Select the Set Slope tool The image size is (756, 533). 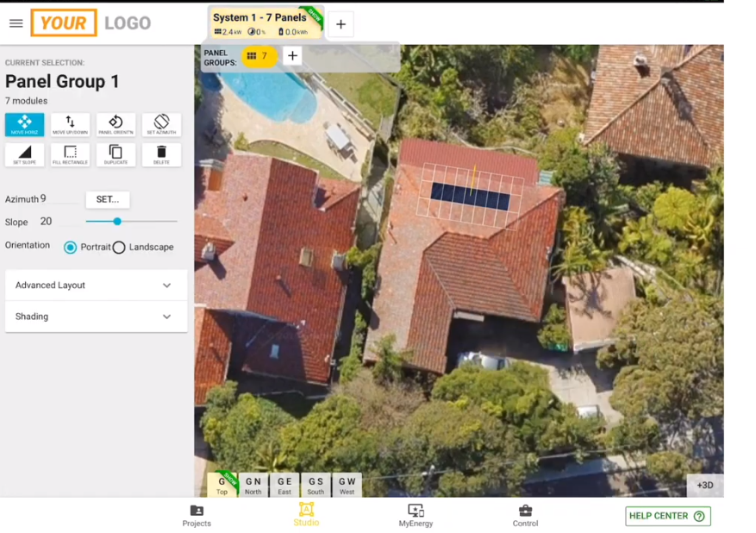click(x=24, y=154)
